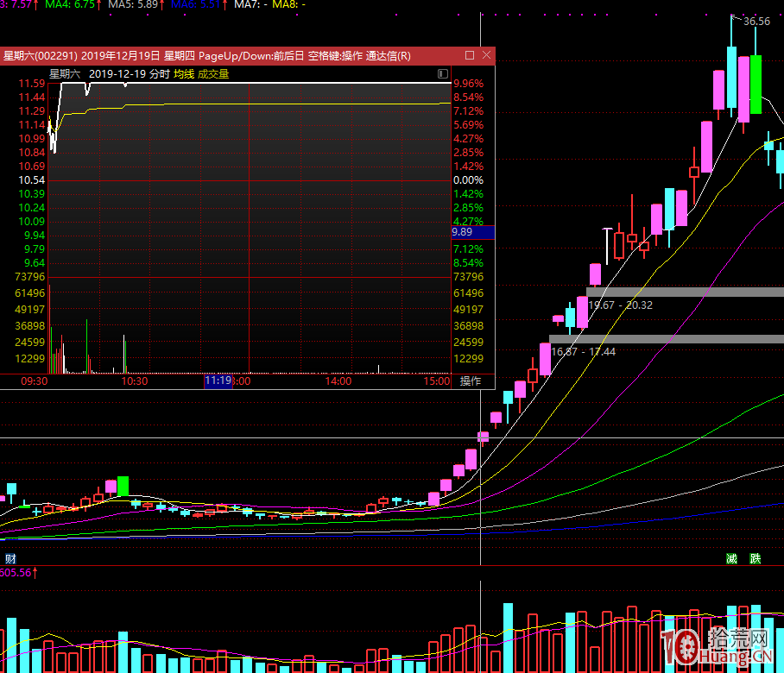The width and height of the screenshot is (784, 673).
Task: Select the 均线 legend label
Action: point(183,74)
